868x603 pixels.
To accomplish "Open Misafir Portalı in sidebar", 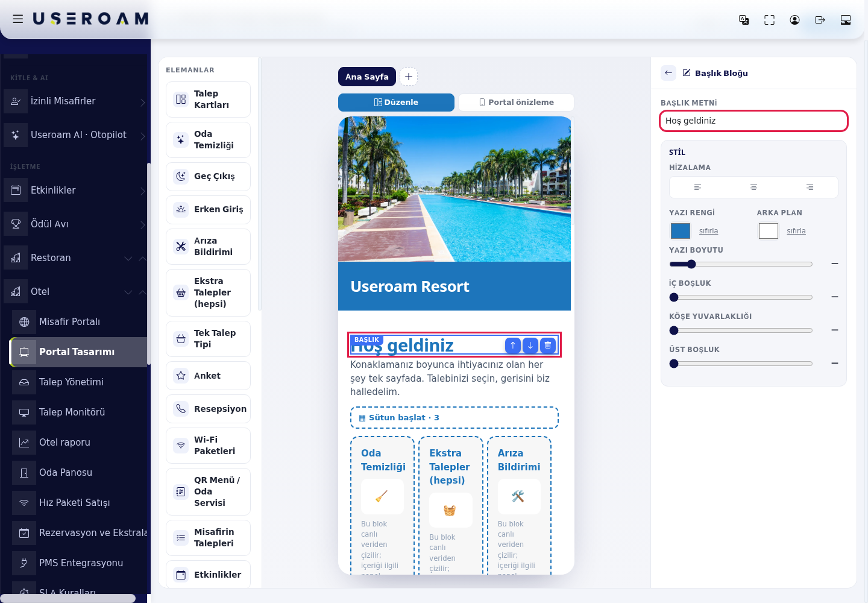I will click(x=79, y=322).
